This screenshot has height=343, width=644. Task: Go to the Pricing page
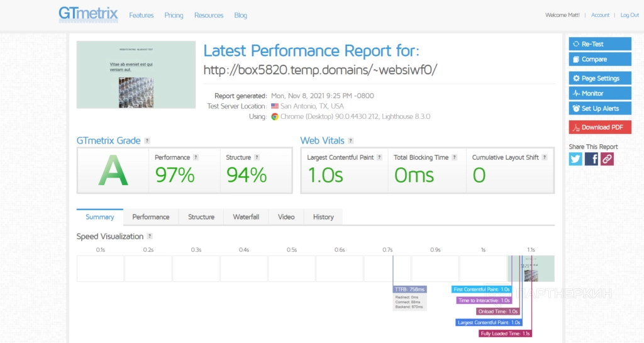(x=174, y=15)
